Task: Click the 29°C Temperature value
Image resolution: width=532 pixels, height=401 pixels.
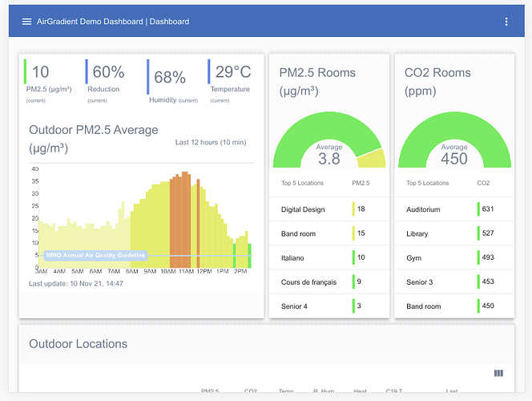Action: pyautogui.click(x=233, y=72)
